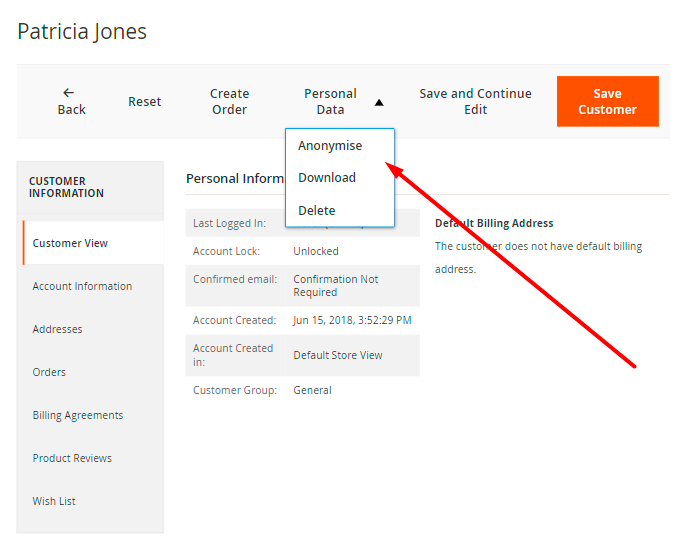Select Delete from Personal Data menu
Screen dimensions: 684x547
pyautogui.click(x=317, y=211)
